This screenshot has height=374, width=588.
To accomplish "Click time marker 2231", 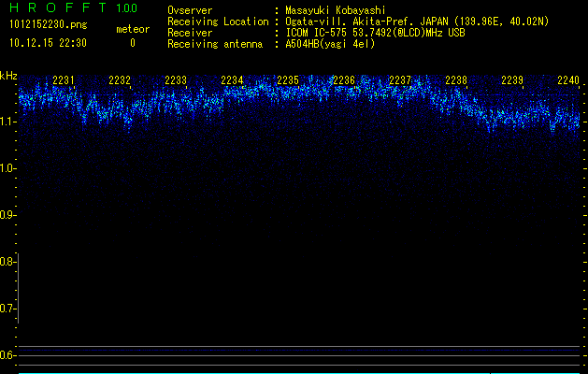I will (x=64, y=80).
